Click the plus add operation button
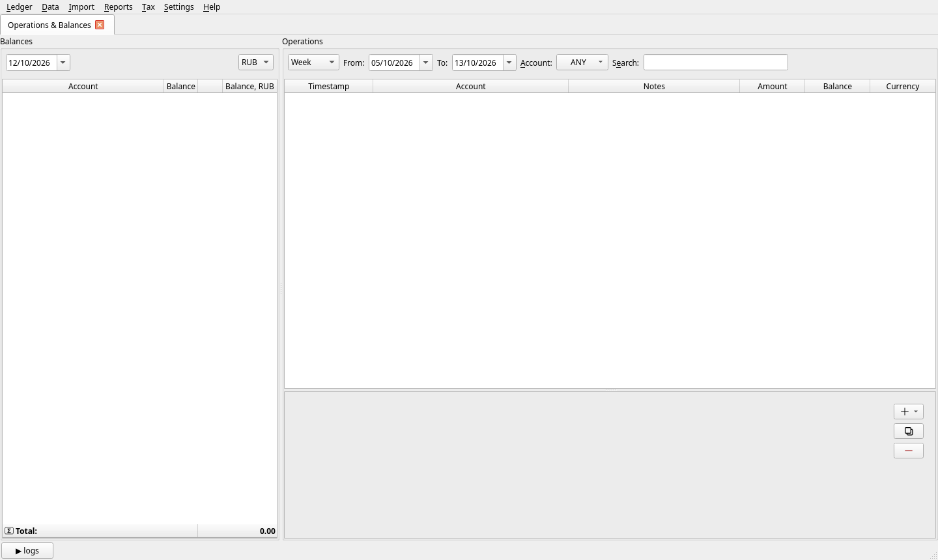The height and width of the screenshot is (560, 938). coord(905,412)
